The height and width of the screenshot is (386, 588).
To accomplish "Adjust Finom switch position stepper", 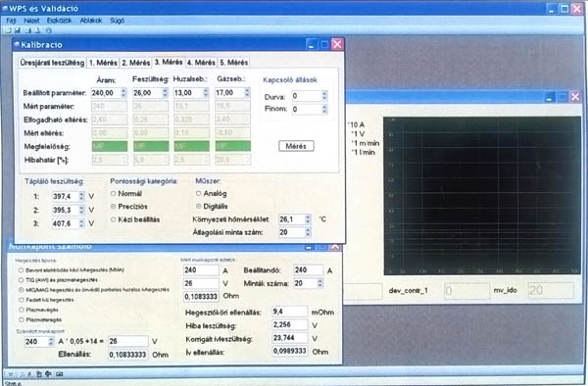I will (x=324, y=109).
